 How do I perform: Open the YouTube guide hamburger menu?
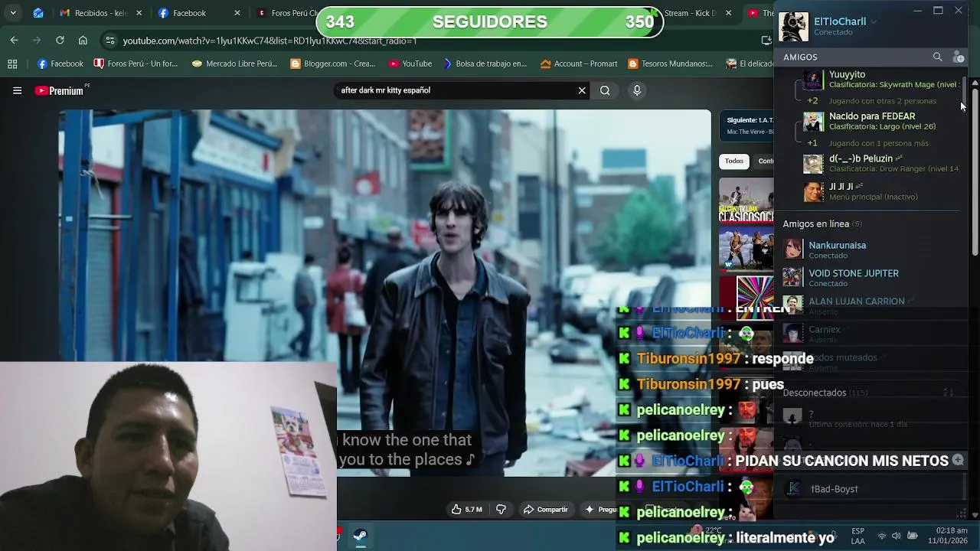(x=17, y=90)
